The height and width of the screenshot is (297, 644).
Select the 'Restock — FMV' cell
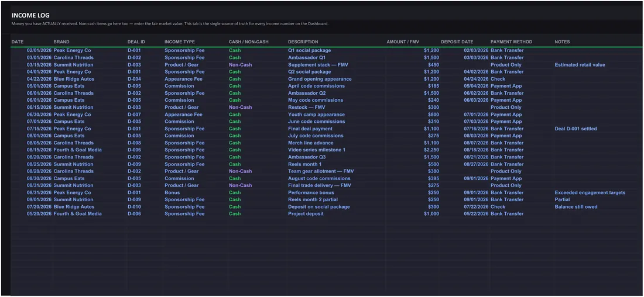pos(306,108)
